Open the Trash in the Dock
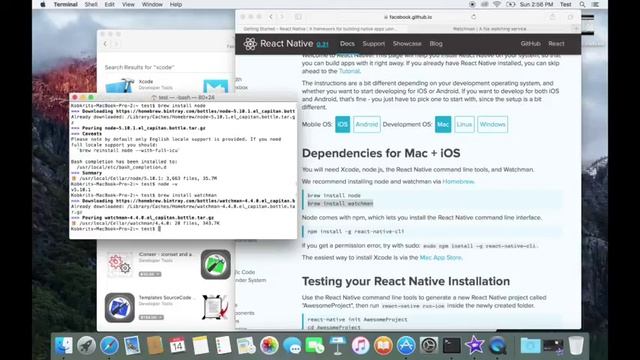Viewport: 640px width, 360px height. (576, 346)
